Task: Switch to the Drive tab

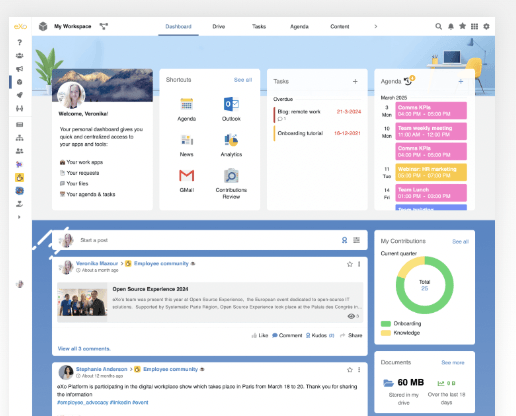Action: 219,27
